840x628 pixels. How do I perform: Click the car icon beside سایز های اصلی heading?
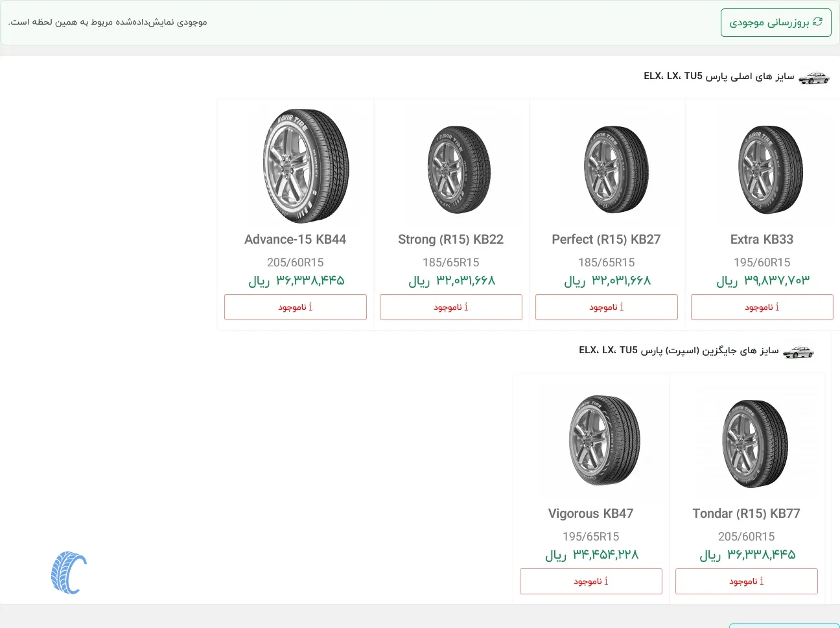click(x=814, y=78)
